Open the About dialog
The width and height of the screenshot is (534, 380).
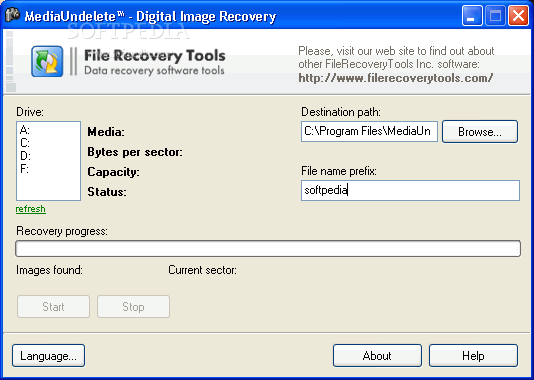point(377,356)
